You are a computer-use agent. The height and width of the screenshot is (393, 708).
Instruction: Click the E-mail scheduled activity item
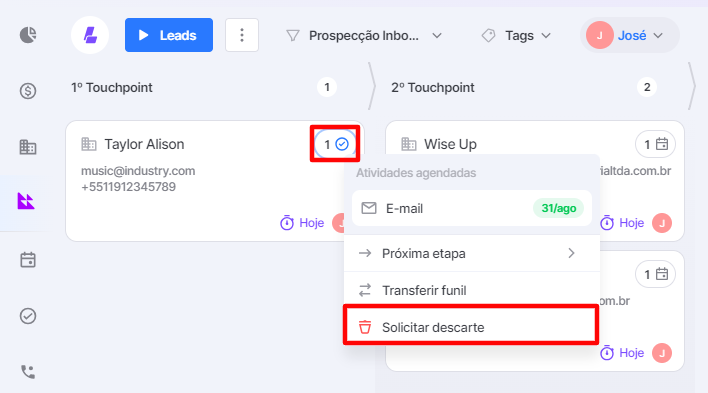point(471,208)
